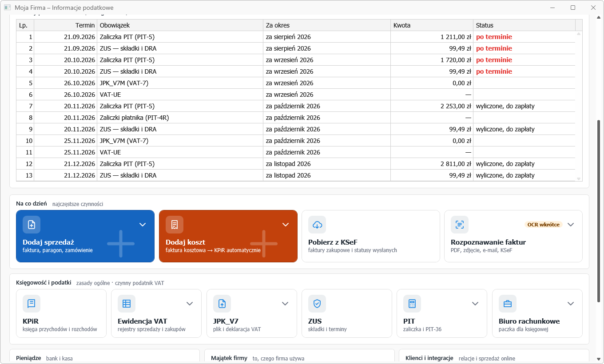The height and width of the screenshot is (364, 604).
Task: Click the Rozpoznawanie faktur scan icon
Action: coord(460,225)
